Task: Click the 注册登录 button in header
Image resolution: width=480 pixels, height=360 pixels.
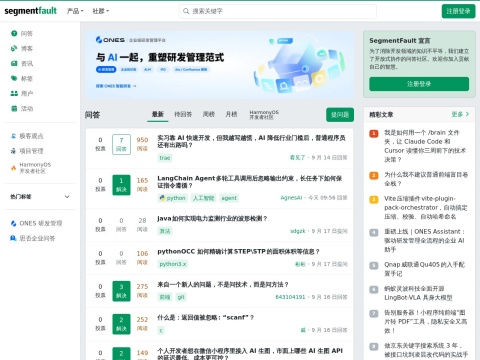Action: (458, 11)
